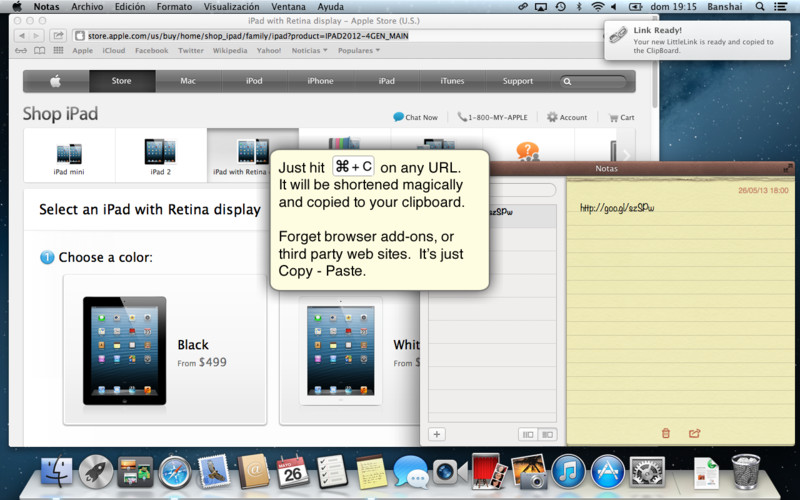Click the Bluetooth status icon
The height and width of the screenshot is (500, 800).
tap(579, 7)
